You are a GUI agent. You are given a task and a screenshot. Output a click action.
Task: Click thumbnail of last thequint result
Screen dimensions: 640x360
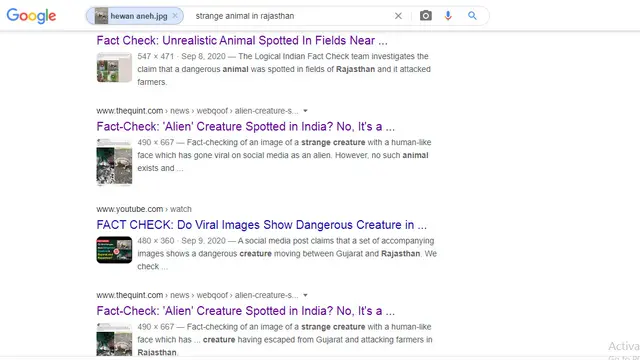point(114,339)
